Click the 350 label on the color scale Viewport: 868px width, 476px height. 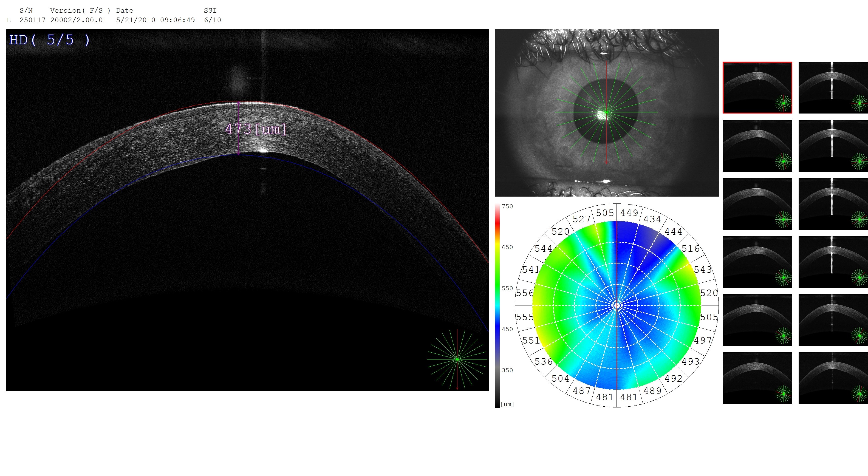click(x=507, y=370)
